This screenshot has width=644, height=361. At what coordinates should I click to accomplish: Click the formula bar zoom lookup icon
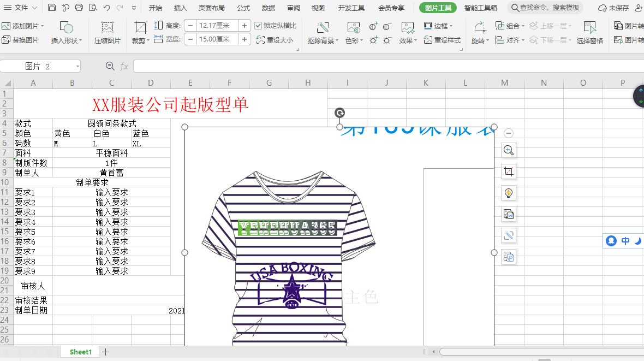[110, 66]
